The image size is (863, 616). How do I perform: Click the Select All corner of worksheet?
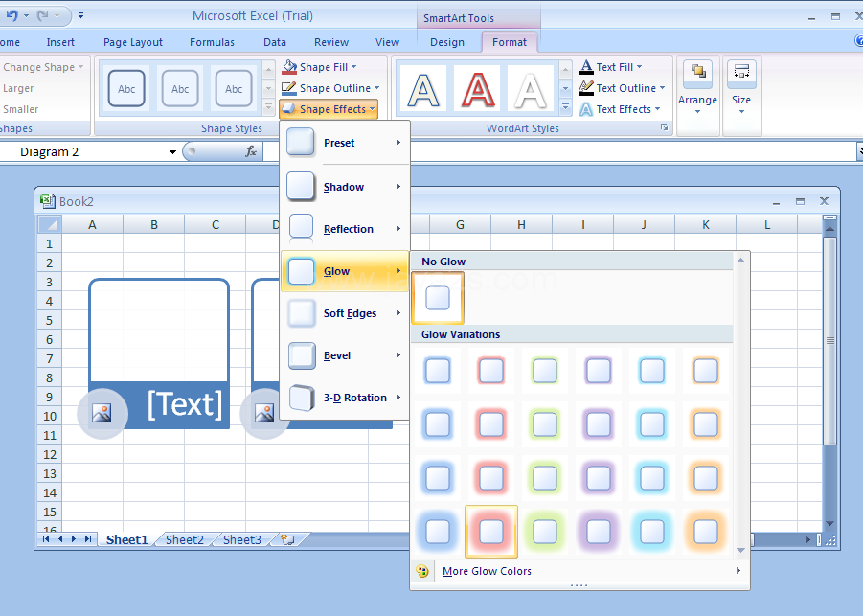point(50,224)
